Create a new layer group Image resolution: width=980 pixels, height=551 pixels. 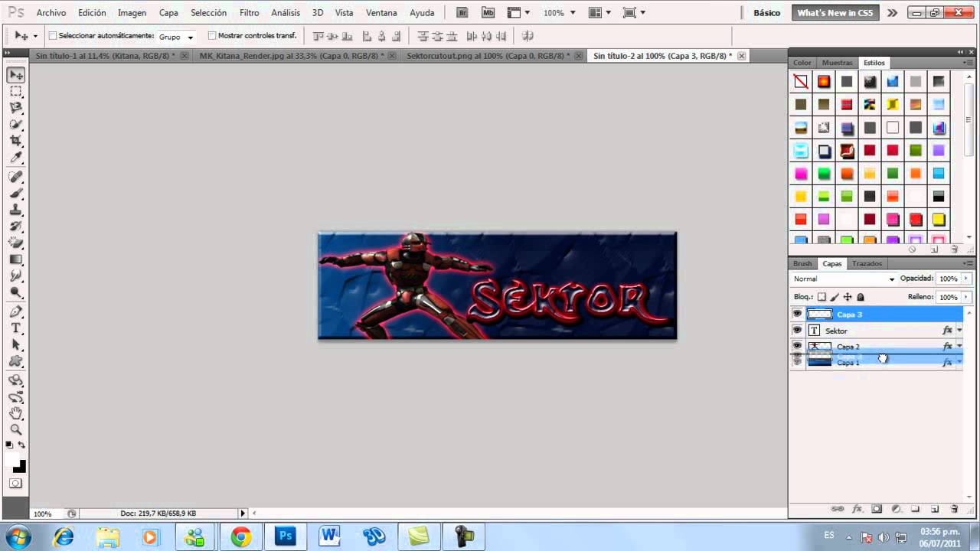(x=915, y=509)
